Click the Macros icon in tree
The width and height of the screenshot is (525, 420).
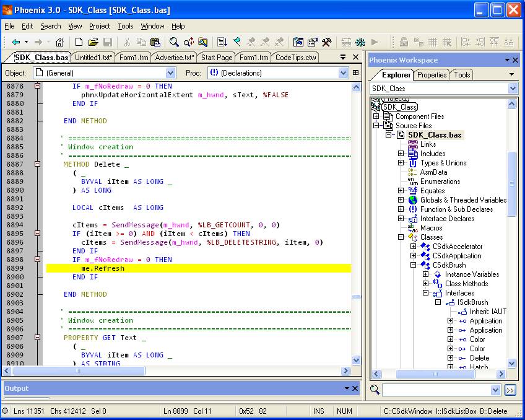(413, 228)
